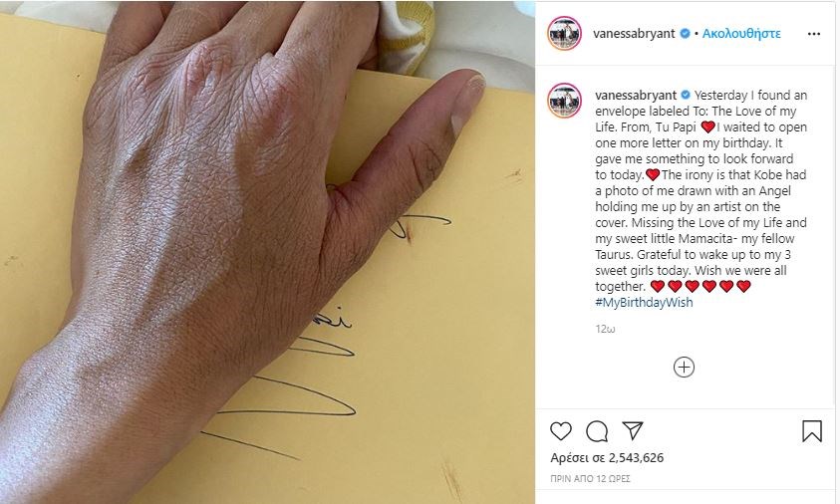Click ΠΡΙΝ ΑΠΟ 12 ΩΡΕΣ post time

coord(590,478)
